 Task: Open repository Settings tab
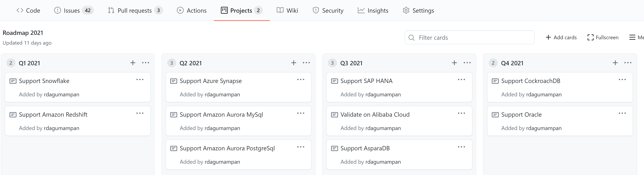(418, 11)
